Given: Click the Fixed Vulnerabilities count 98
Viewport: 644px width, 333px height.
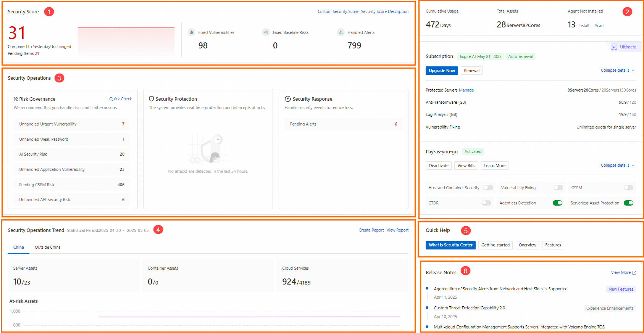Looking at the screenshot, I should point(203,45).
